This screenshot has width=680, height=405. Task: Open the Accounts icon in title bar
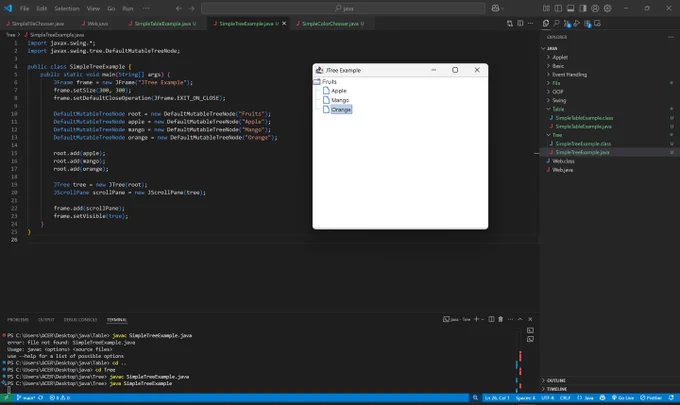pos(595,8)
